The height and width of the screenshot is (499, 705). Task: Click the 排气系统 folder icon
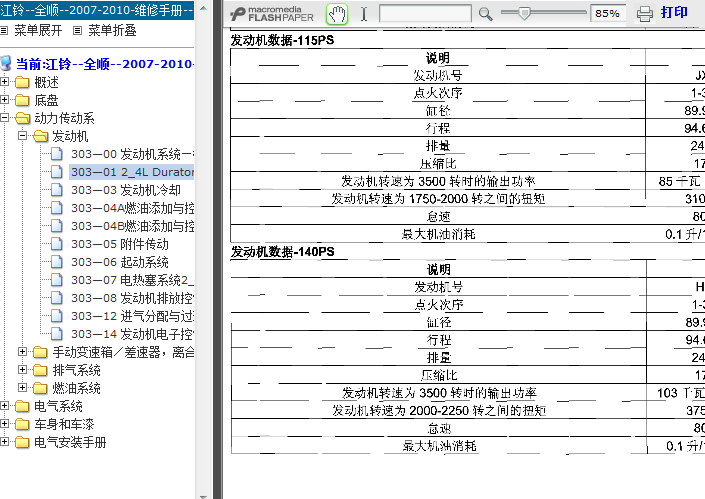40,370
